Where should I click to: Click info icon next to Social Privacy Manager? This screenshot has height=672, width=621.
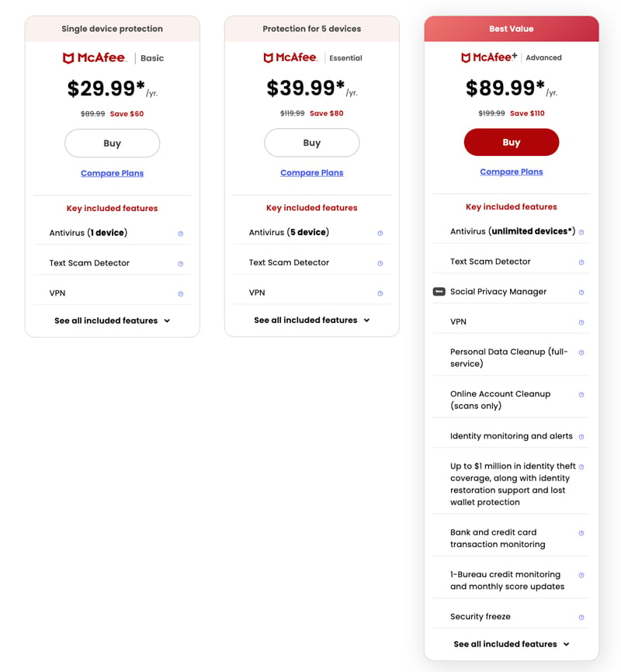tap(581, 293)
